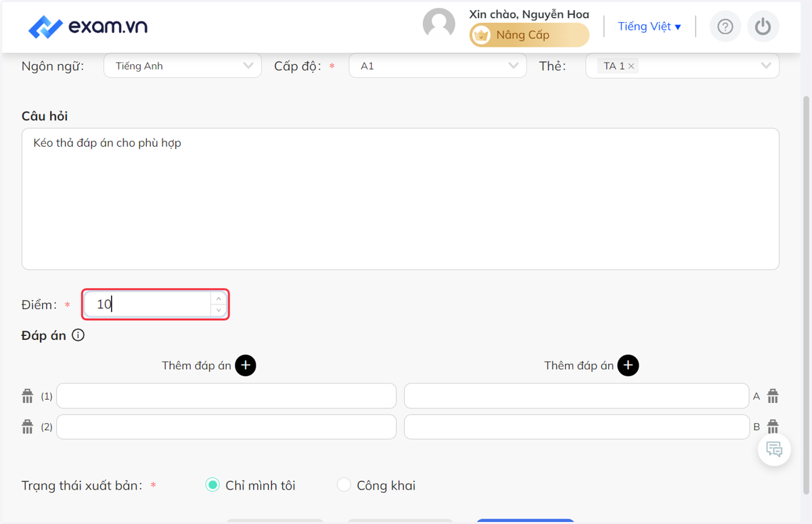The image size is (812, 524).
Task: Remove the TA 1 tag
Action: (631, 66)
